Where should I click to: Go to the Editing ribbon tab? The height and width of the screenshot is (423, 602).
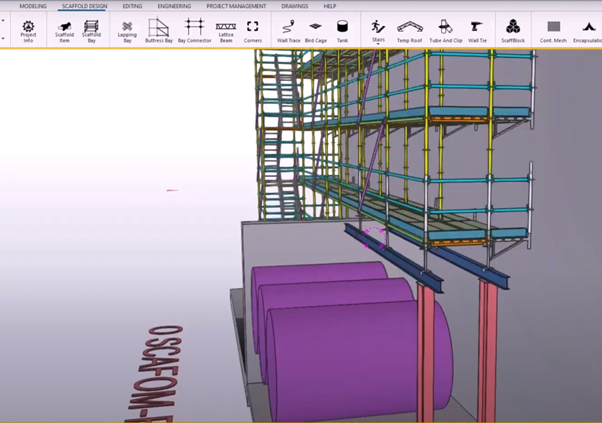tap(132, 6)
